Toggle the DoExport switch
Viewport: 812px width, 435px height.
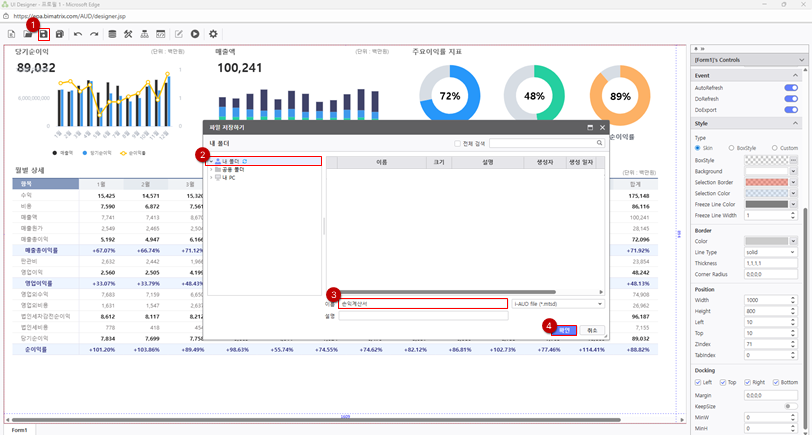[x=791, y=111]
